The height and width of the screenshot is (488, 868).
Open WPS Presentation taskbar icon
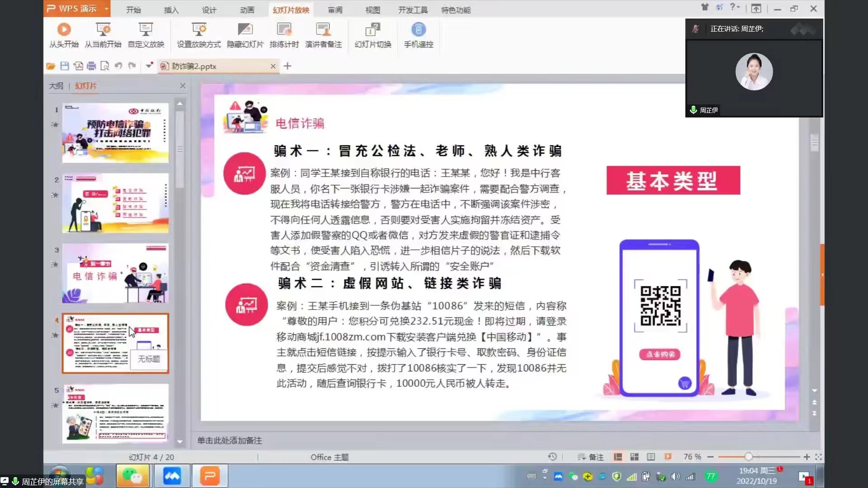210,476
